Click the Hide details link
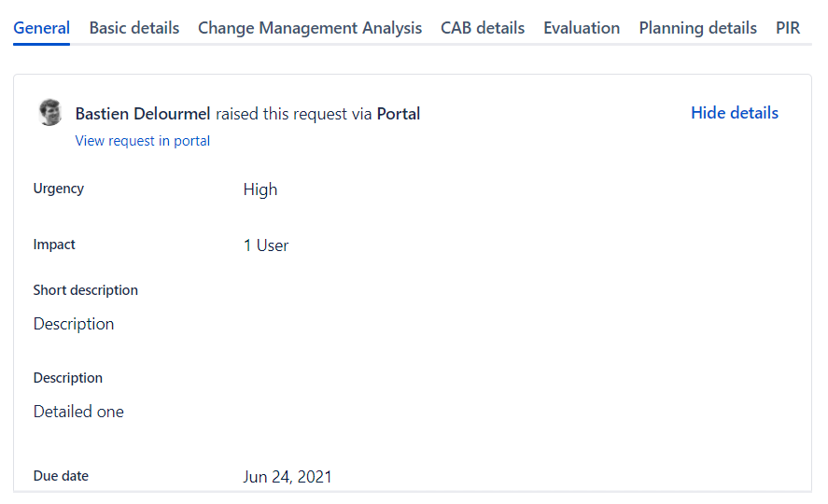The height and width of the screenshot is (504, 828). coord(735,113)
